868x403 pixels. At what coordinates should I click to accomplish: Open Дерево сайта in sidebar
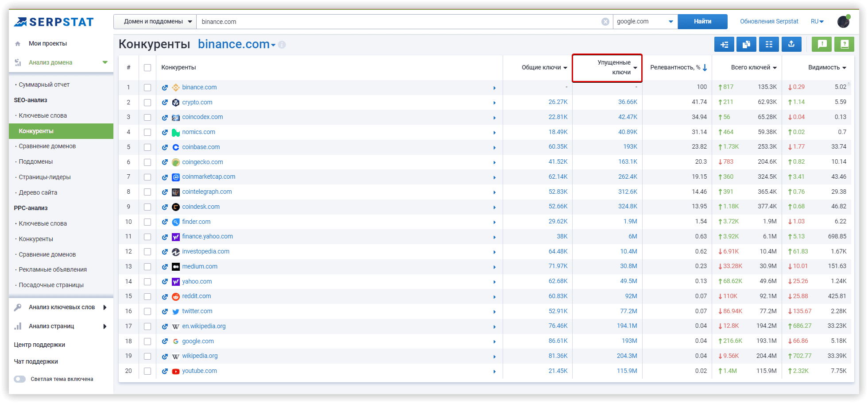point(38,192)
